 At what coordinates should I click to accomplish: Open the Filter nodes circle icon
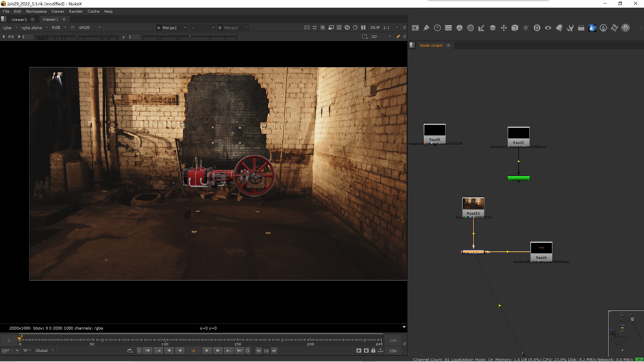(x=471, y=28)
